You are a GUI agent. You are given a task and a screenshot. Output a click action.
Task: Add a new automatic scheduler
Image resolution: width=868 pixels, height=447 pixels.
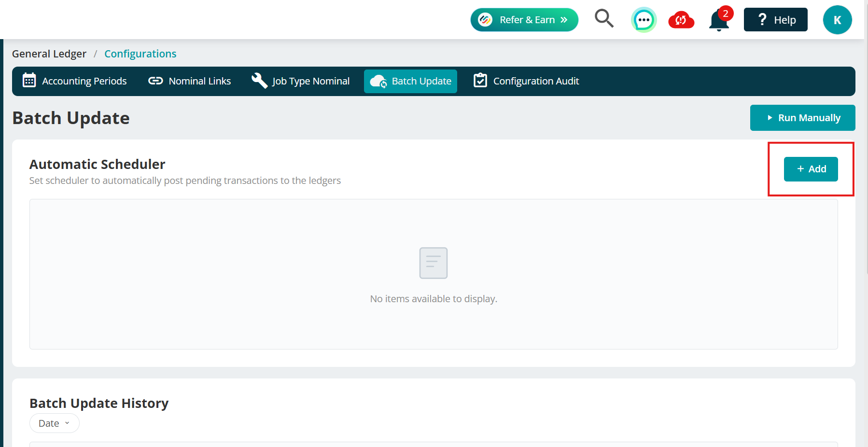tap(811, 169)
